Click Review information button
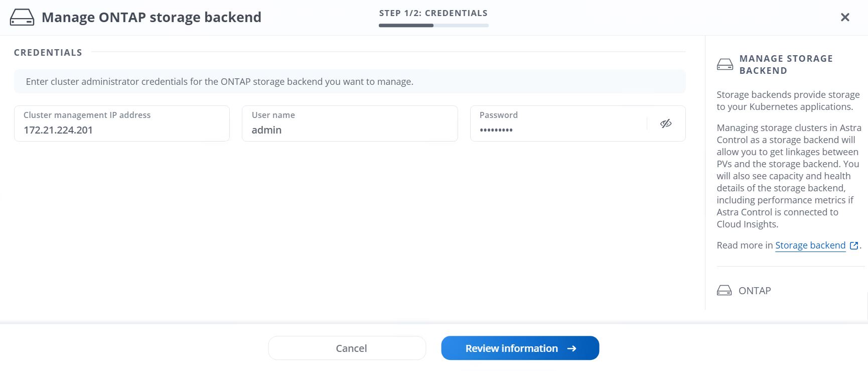The image size is (868, 371). click(x=520, y=348)
